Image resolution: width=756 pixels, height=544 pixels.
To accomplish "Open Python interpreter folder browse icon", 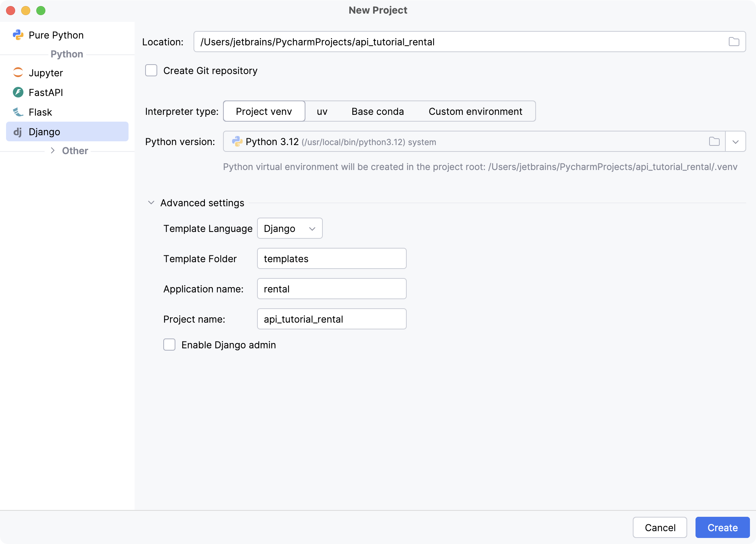I will (x=714, y=142).
